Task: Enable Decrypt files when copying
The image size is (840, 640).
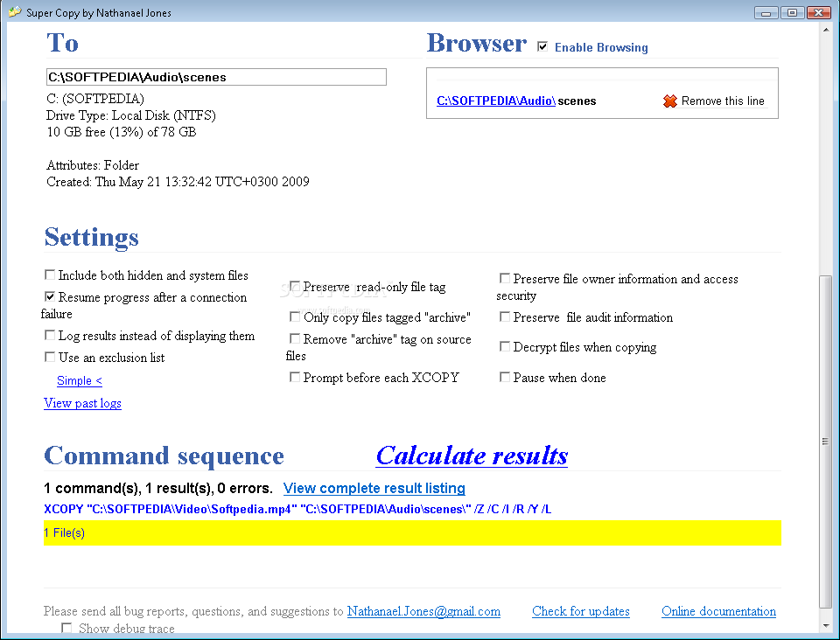Action: pyautogui.click(x=505, y=347)
